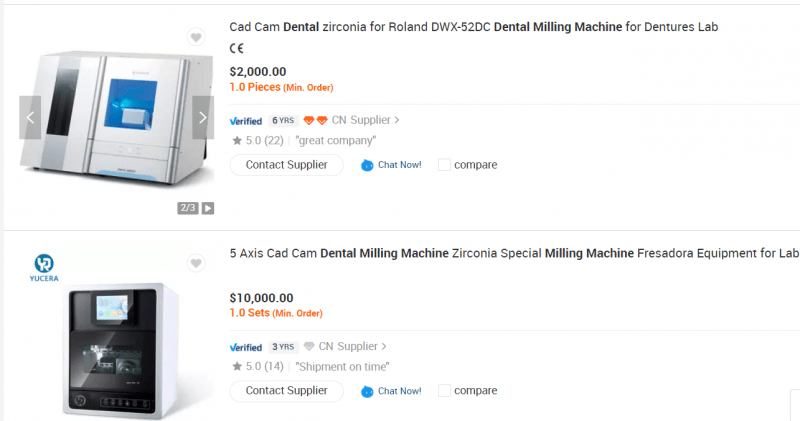The width and height of the screenshot is (800, 421).
Task: Start Chat Now with the second supplier
Action: pos(391,391)
